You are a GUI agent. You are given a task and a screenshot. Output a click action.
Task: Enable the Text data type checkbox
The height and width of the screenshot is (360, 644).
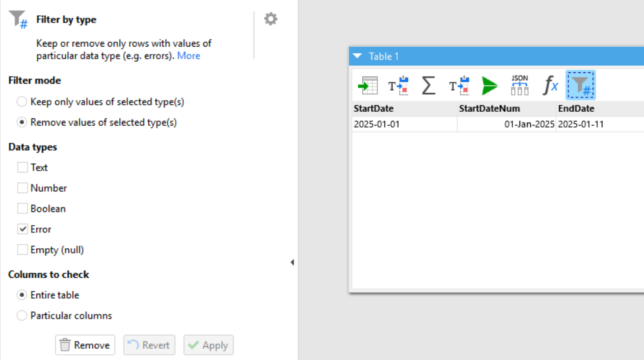pyautogui.click(x=22, y=168)
